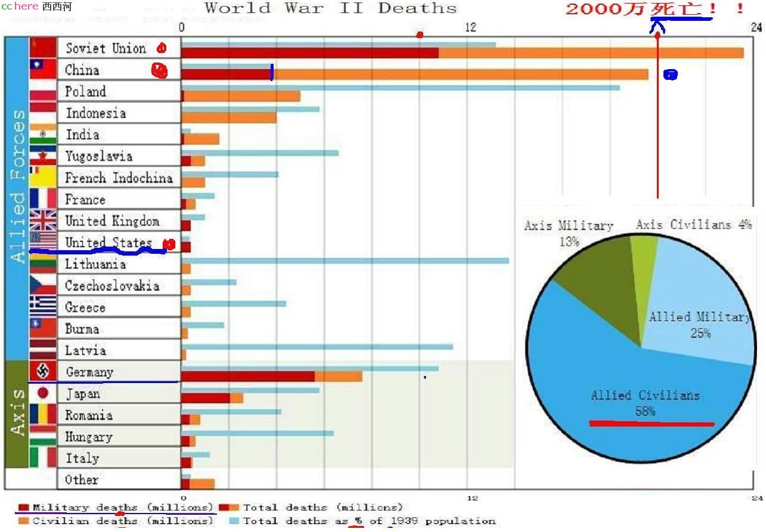766x532 pixels.
Task: Click the "Axis Military 13%" pie label
Action: (569, 234)
